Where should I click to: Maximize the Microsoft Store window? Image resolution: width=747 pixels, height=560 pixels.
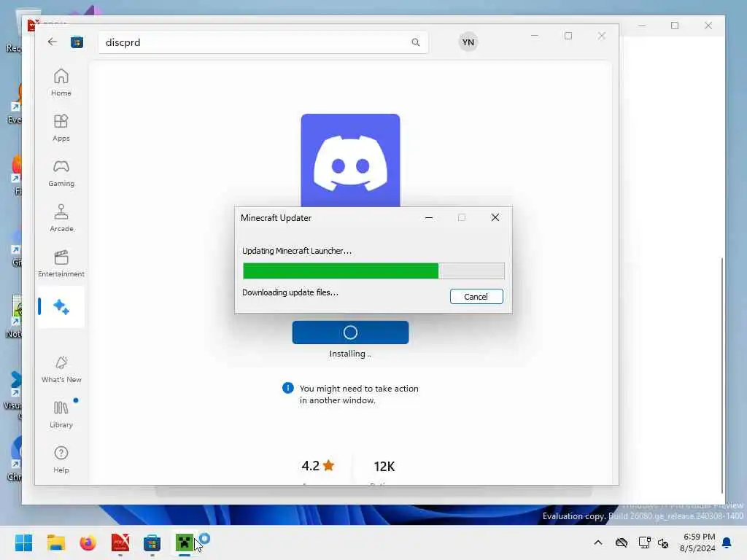coord(568,36)
